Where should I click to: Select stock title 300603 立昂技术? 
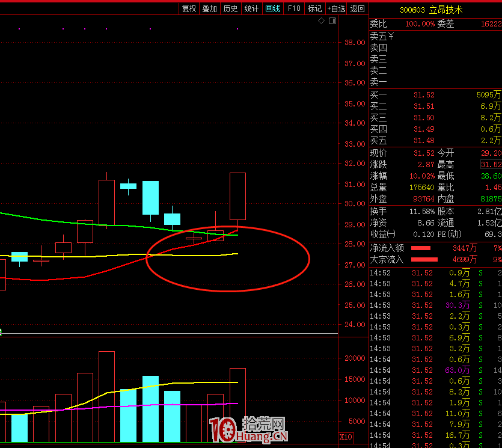tap(431, 10)
